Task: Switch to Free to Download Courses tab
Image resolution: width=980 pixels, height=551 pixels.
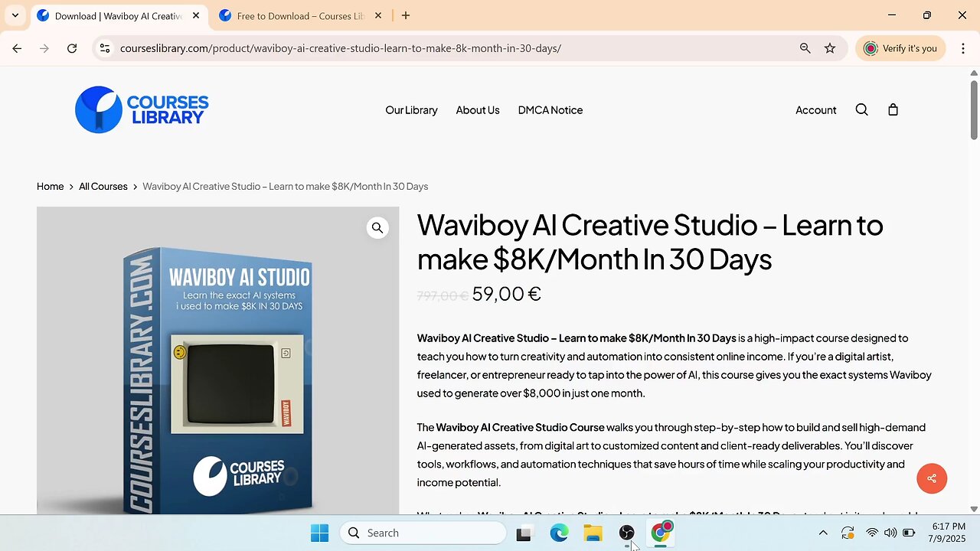Action: [300, 16]
